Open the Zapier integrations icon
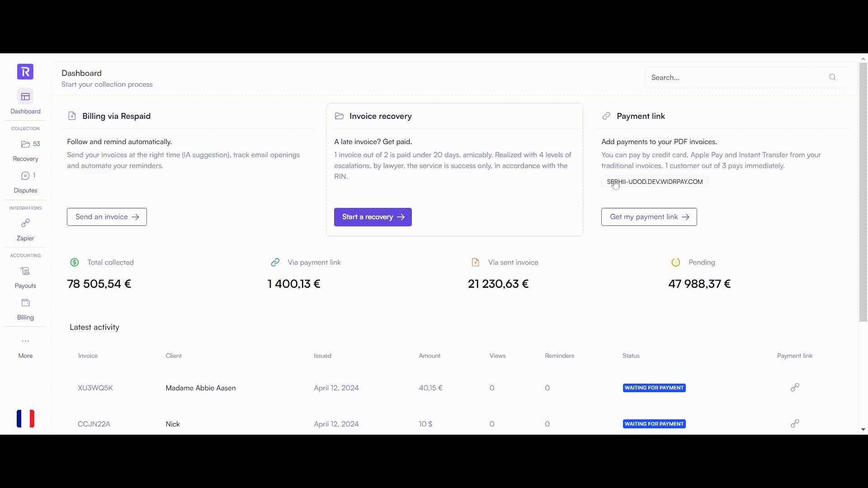This screenshot has height=488, width=868. point(25,223)
